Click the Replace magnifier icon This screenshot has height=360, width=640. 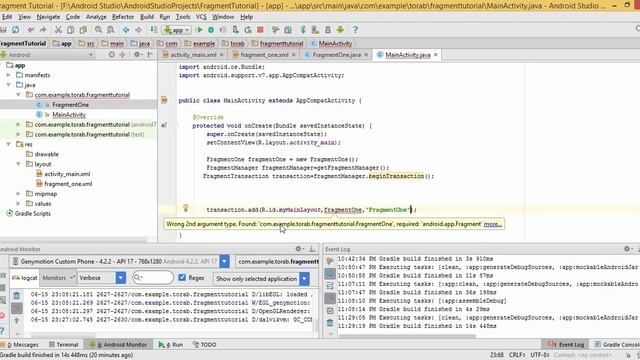(x=111, y=30)
